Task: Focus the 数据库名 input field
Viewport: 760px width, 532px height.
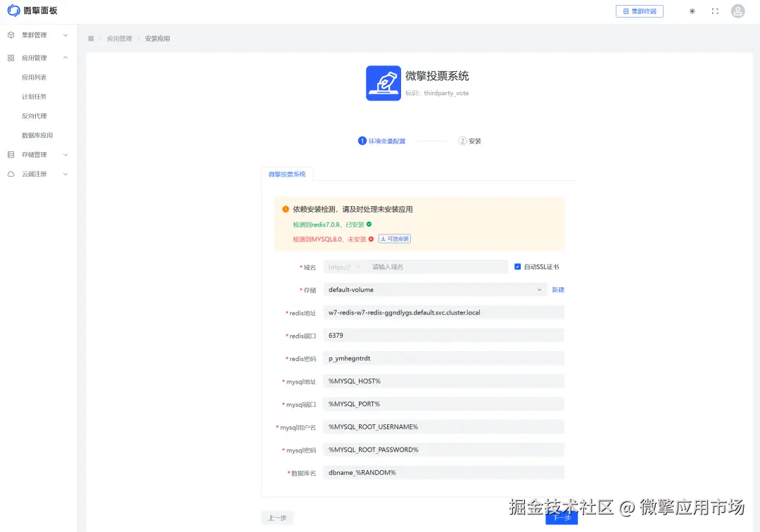Action: pyautogui.click(x=443, y=472)
